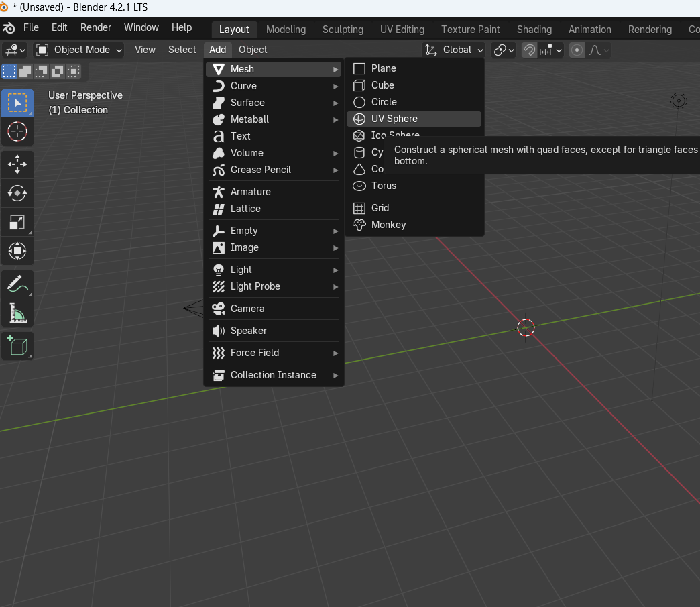
Task: Set selection mode to subtract
Action: click(x=41, y=72)
